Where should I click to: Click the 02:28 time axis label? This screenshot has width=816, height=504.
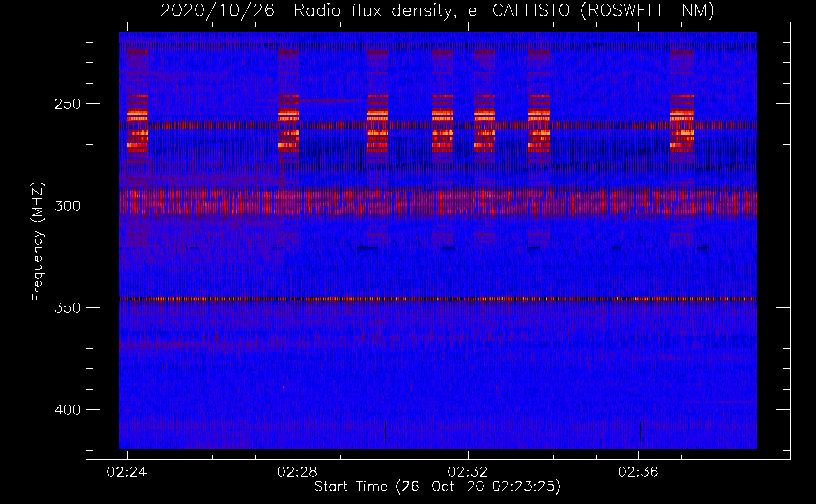click(x=298, y=472)
